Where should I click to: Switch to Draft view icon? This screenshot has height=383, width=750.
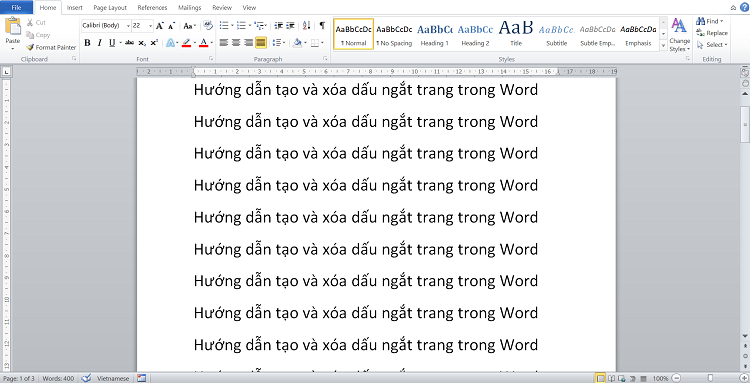pyautogui.click(x=643, y=378)
